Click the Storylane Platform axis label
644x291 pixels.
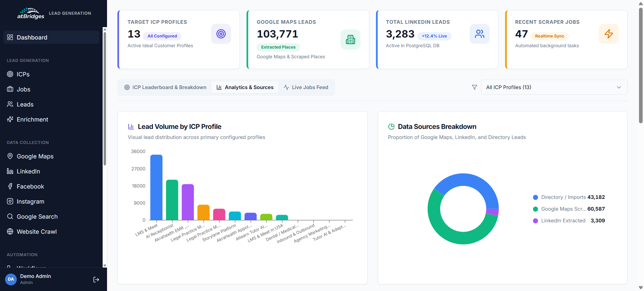pos(219,233)
